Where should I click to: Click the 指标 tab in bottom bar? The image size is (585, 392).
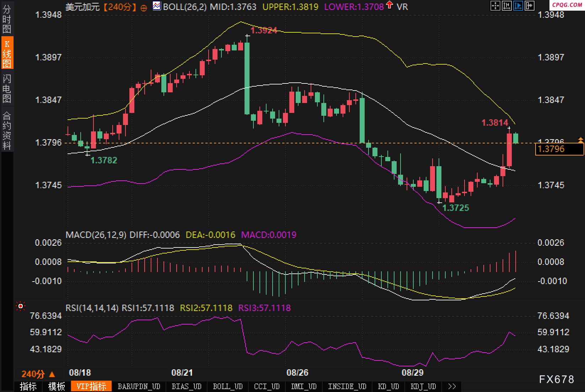[x=28, y=386]
